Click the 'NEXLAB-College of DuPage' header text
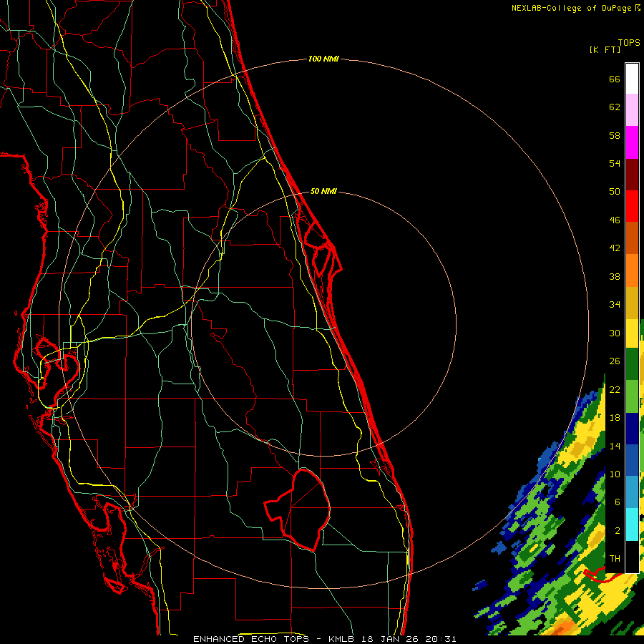This screenshot has width=644, height=644. [x=572, y=8]
